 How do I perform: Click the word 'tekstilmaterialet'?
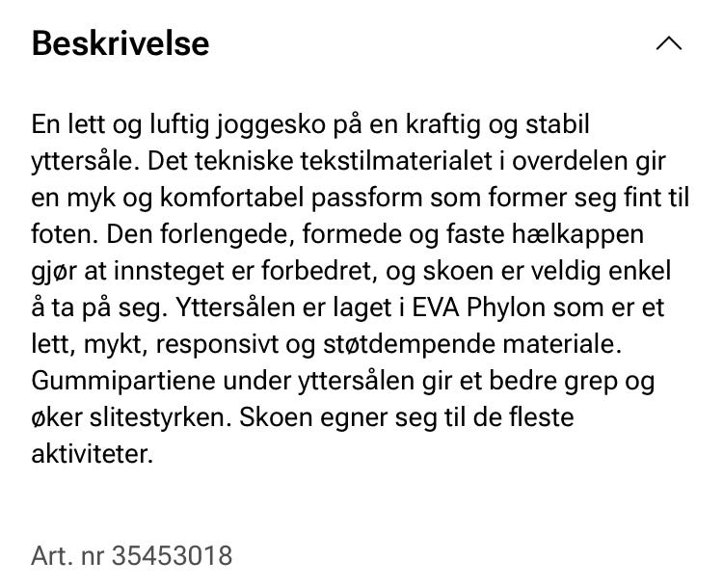(x=396, y=161)
